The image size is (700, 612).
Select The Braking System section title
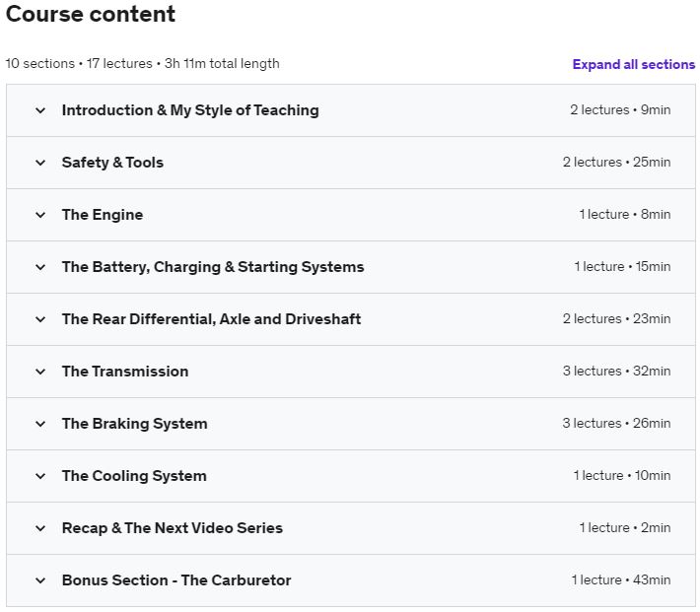point(134,424)
